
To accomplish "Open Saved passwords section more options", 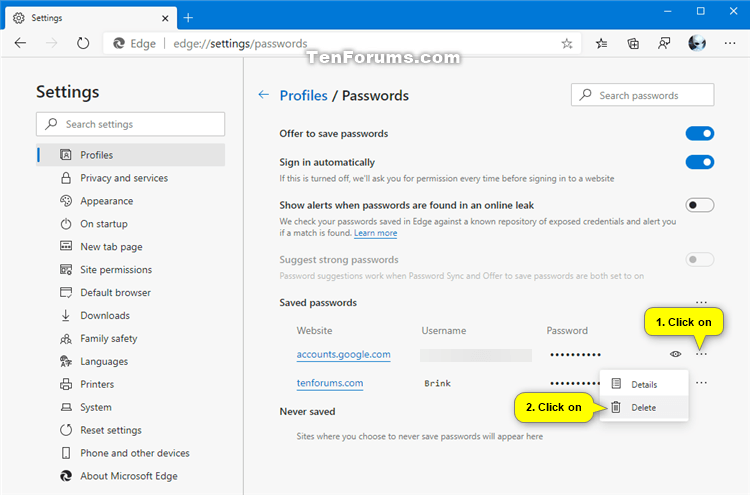I will [702, 302].
